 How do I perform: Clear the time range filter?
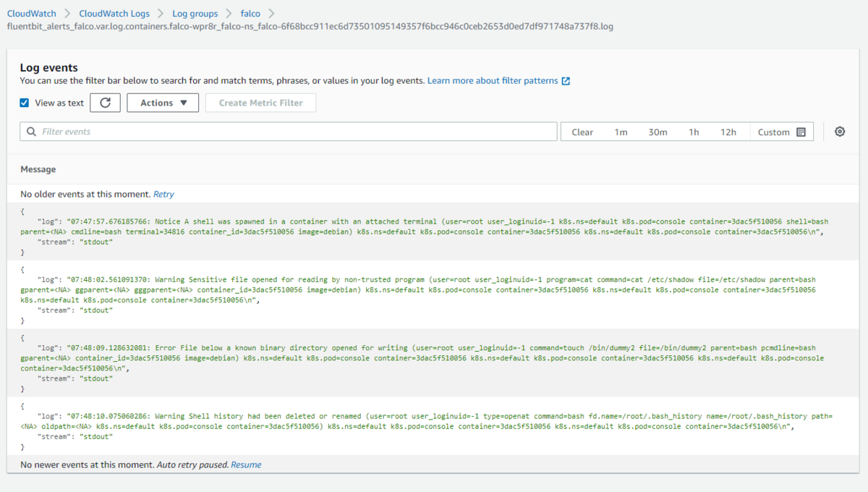(582, 132)
